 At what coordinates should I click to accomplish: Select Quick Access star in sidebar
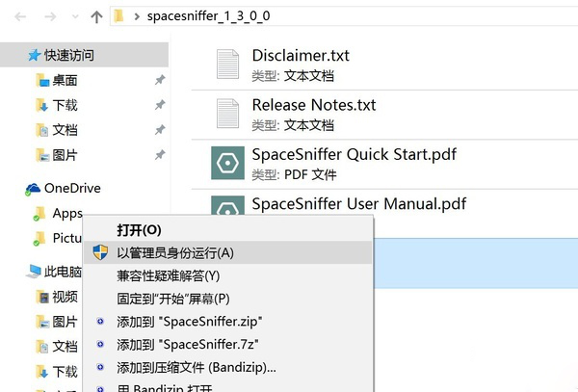coord(34,55)
